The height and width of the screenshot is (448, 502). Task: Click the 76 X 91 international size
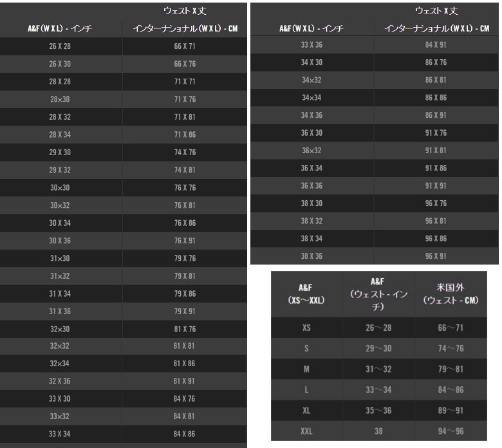click(x=184, y=240)
